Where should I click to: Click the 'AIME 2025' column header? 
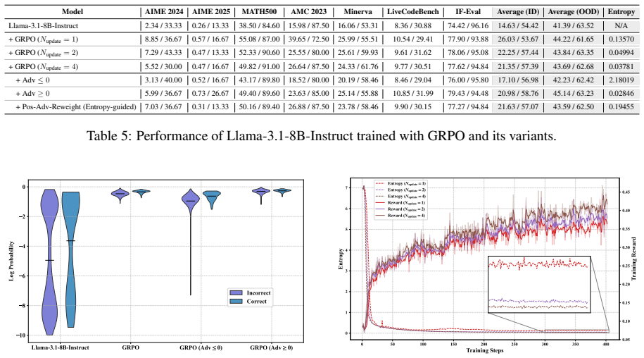211,12
